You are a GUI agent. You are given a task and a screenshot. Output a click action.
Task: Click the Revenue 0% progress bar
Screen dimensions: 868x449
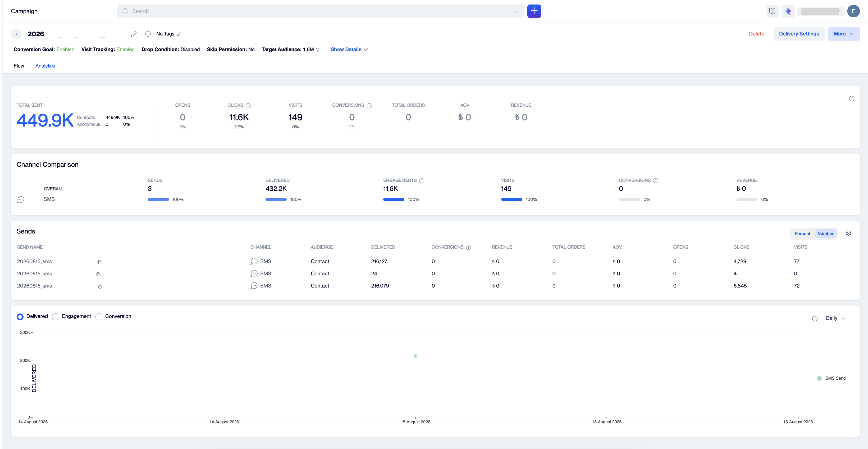747,199
